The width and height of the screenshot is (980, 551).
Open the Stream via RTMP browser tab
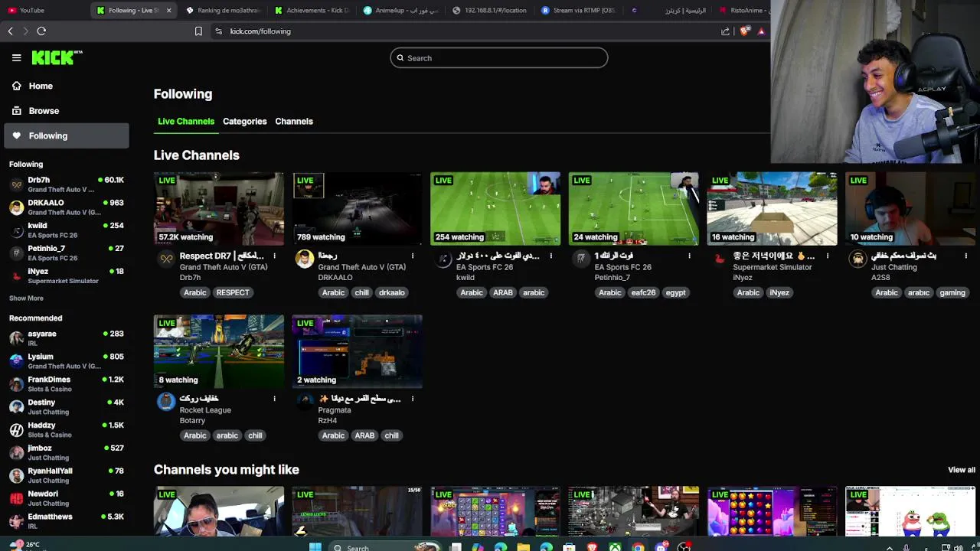579,10
